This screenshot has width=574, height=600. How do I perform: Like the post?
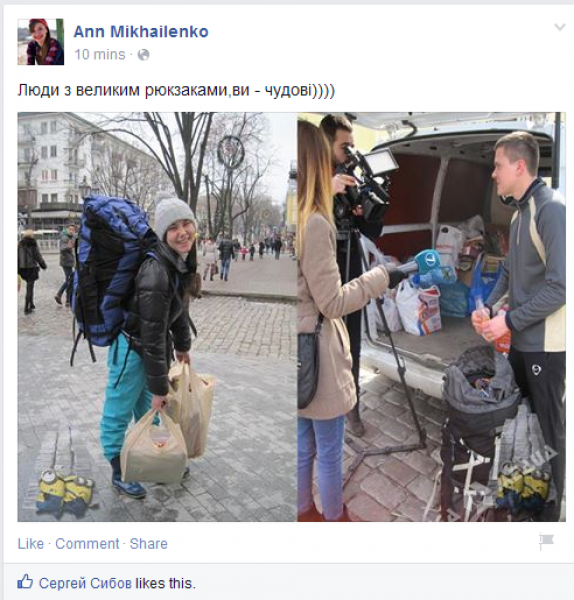[x=31, y=544]
